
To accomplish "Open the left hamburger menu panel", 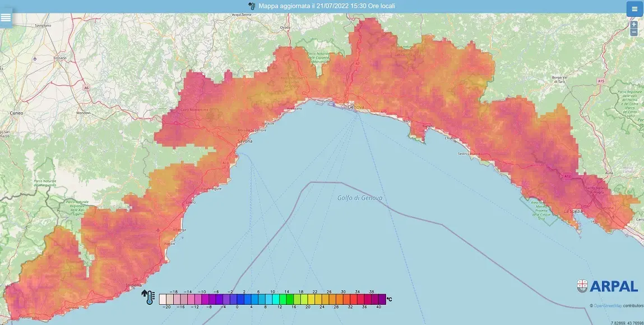I will 6,18.
